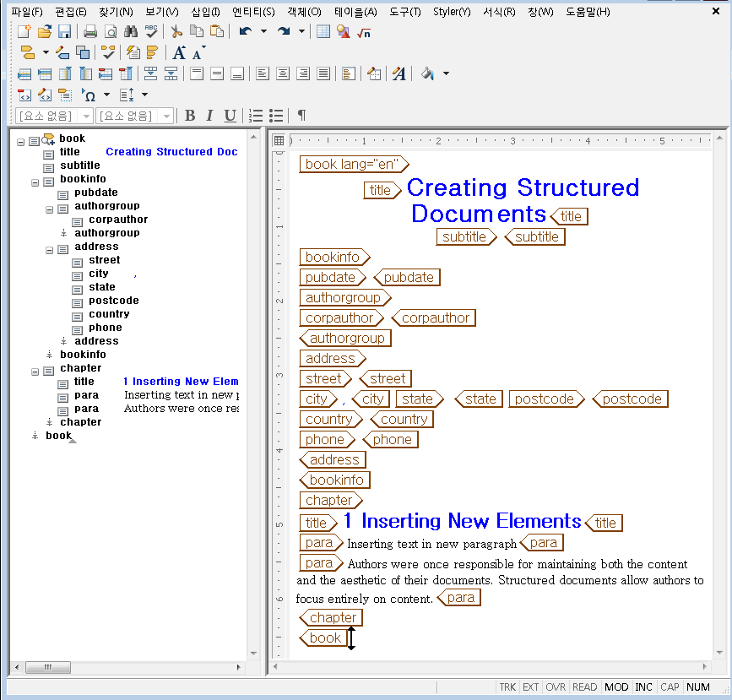Print the document using the printer icon
This screenshot has height=700, width=732.
(x=90, y=32)
